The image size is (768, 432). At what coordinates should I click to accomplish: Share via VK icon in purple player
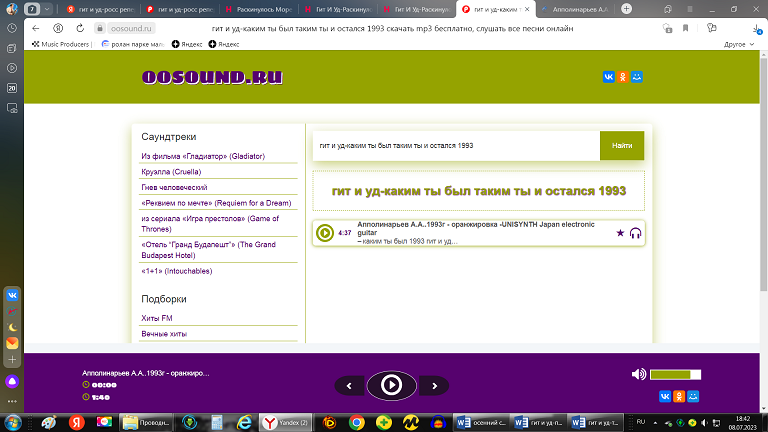665,396
